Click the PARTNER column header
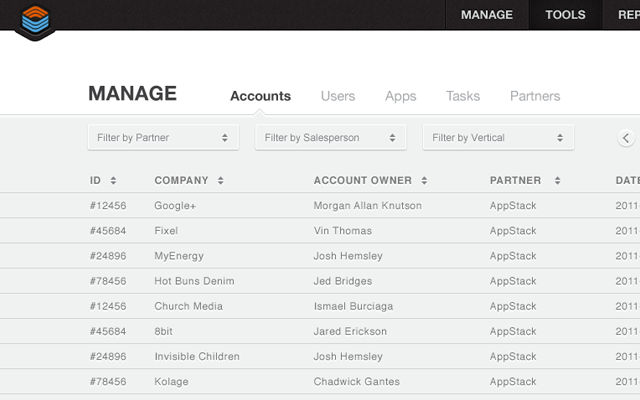Image resolution: width=640 pixels, height=400 pixels. (x=516, y=180)
